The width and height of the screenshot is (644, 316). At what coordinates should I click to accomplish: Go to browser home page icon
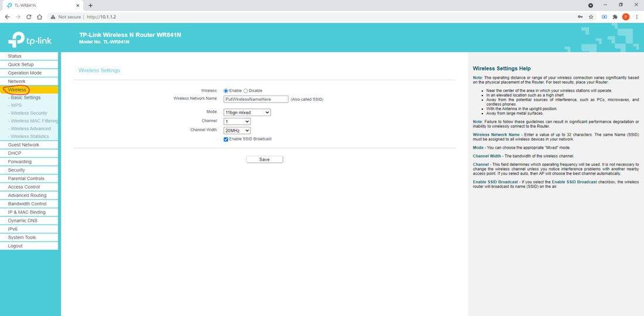[39, 17]
